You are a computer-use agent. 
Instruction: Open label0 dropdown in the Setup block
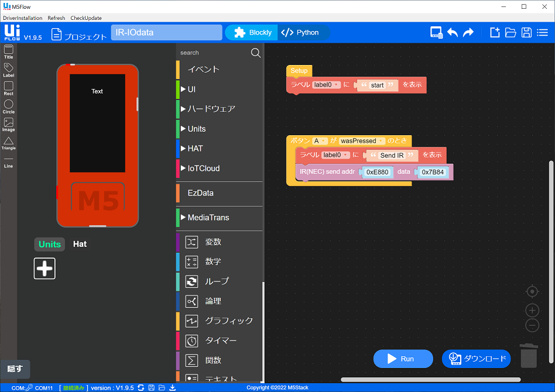point(326,85)
